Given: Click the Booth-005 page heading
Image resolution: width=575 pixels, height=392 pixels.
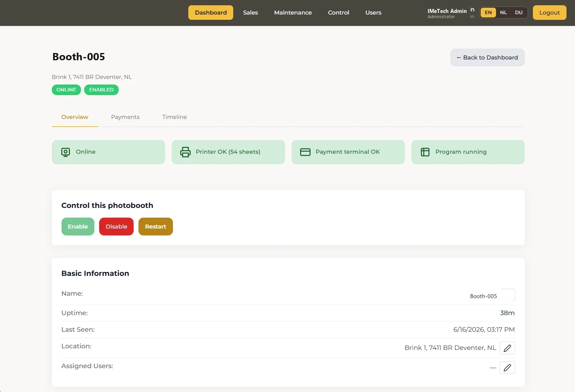Looking at the screenshot, I should tap(79, 57).
